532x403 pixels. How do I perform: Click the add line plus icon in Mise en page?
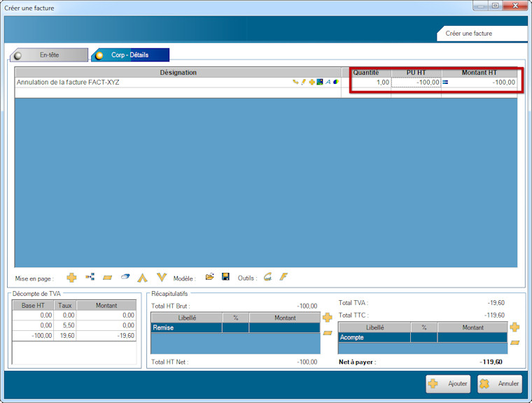point(71,278)
